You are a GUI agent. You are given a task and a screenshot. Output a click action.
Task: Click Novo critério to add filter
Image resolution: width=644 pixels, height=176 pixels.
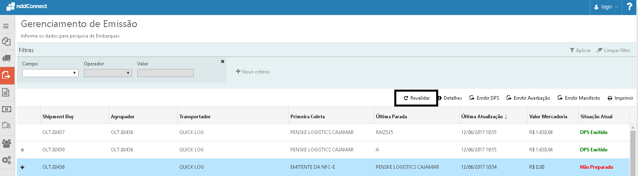253,72
